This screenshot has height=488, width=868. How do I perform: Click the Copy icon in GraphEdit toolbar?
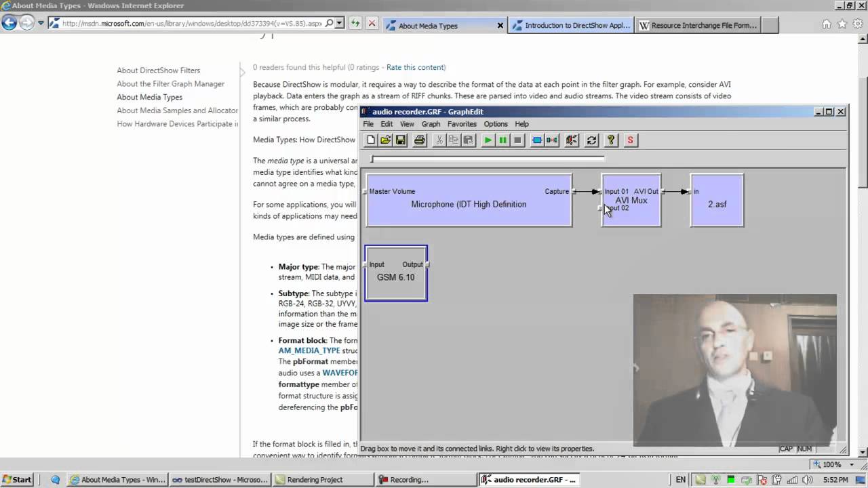(x=454, y=140)
